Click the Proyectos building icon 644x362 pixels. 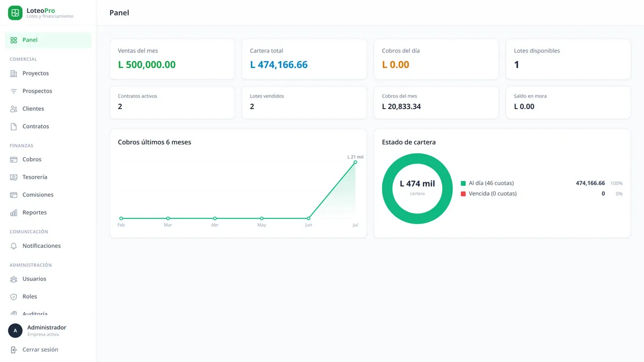tap(14, 73)
